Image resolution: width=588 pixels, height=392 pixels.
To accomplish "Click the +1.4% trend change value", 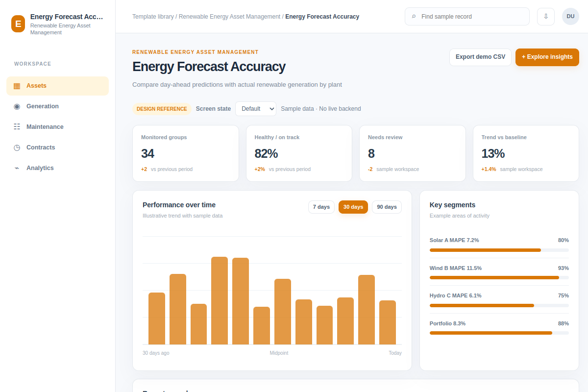I will tap(489, 169).
